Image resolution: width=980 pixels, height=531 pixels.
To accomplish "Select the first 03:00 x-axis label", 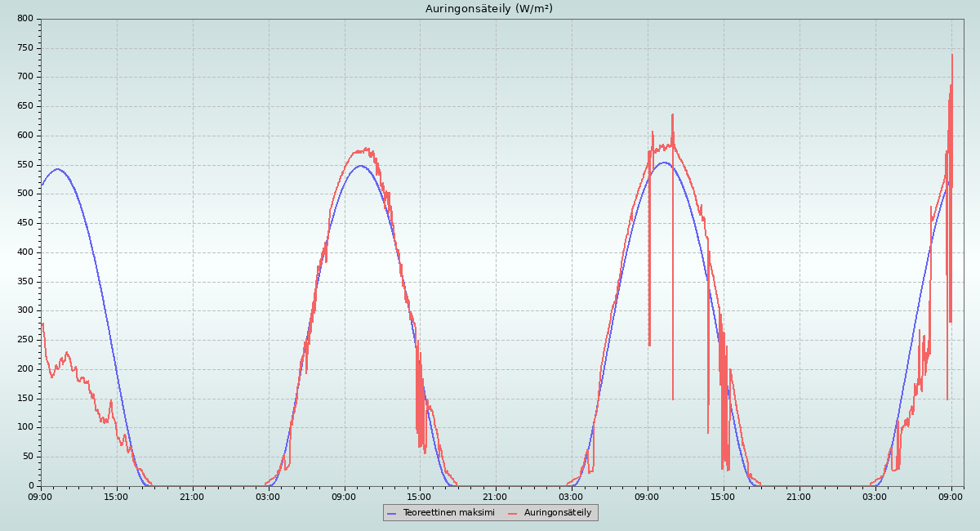I will tap(269, 496).
